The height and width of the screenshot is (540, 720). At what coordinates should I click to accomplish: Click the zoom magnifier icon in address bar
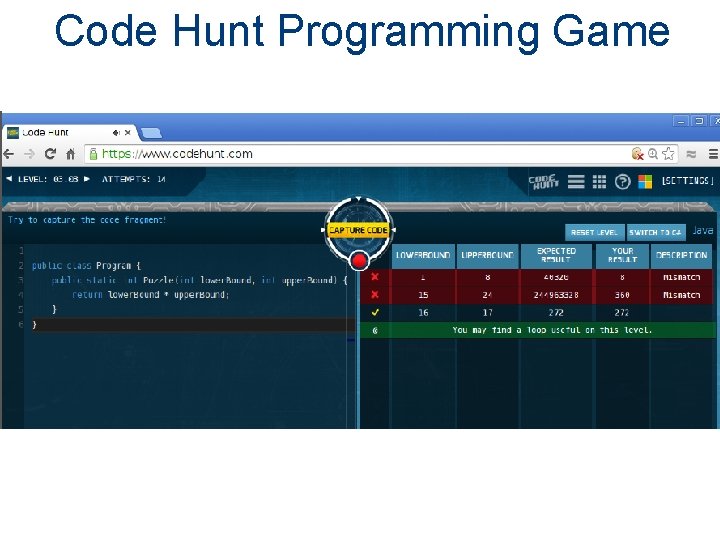point(652,153)
